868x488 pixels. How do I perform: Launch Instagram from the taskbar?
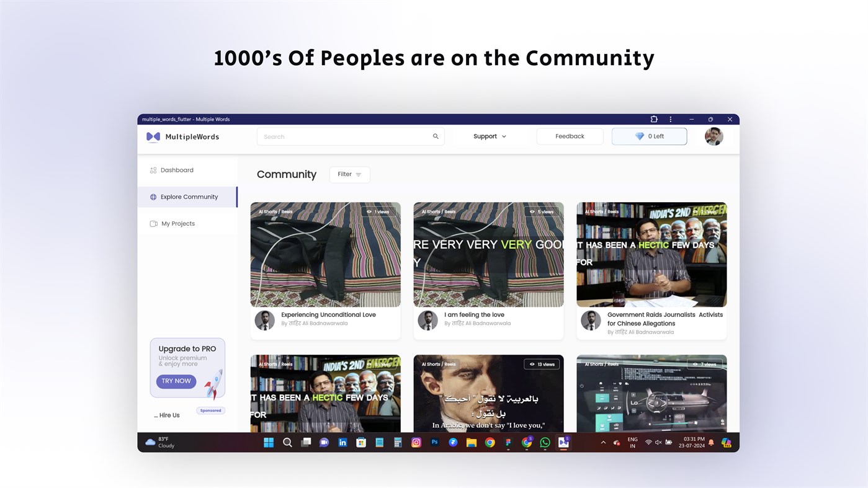click(x=415, y=442)
